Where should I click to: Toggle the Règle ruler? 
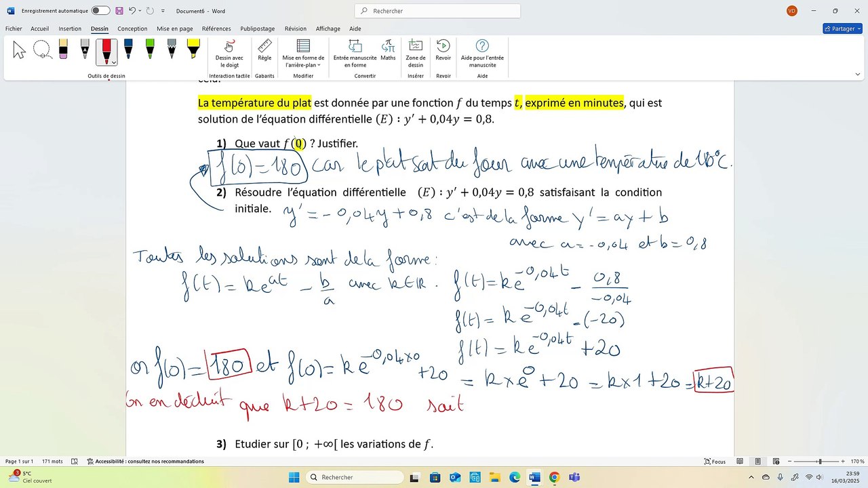[x=264, y=50]
